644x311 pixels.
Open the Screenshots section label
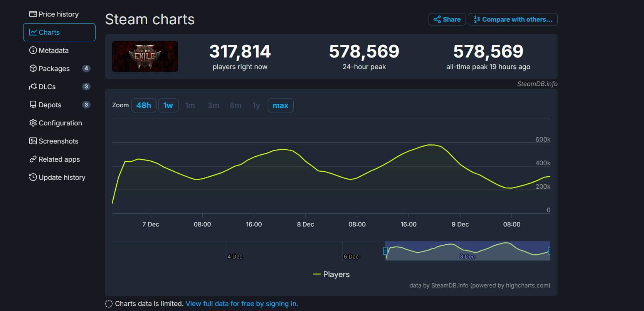(x=59, y=141)
